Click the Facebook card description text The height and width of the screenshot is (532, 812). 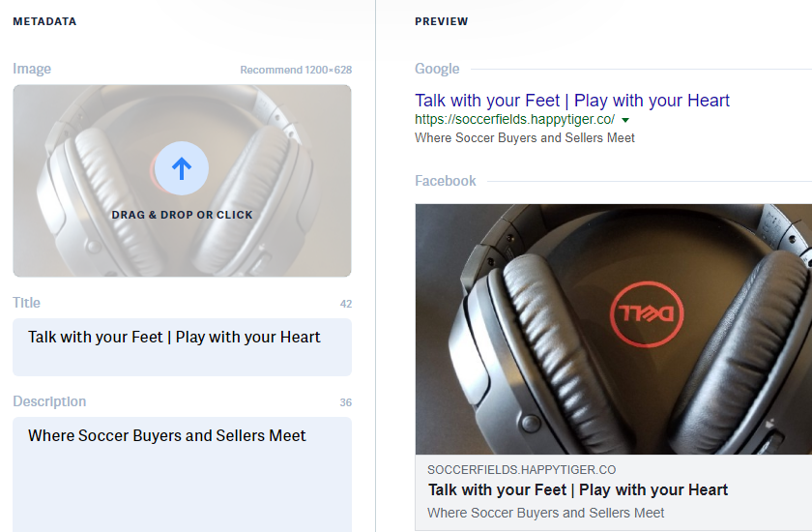pos(545,513)
